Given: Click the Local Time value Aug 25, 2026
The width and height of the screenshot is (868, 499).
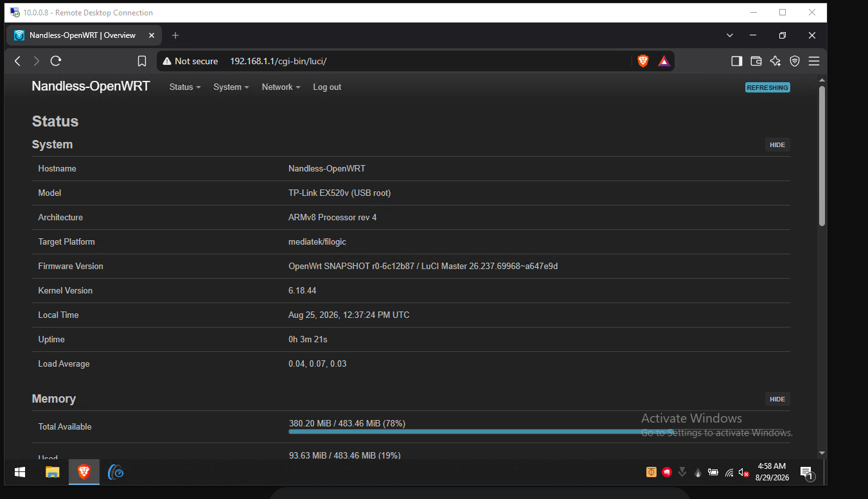Looking at the screenshot, I should [x=349, y=315].
